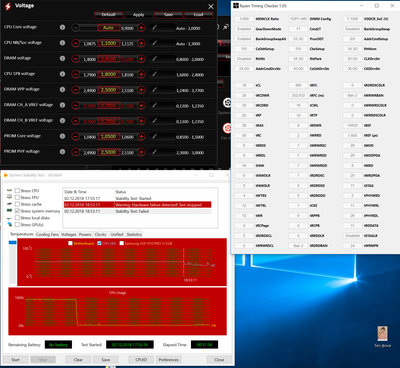Enable Stress GPU(s) checkbox
400x368 pixels.
(x=17, y=225)
